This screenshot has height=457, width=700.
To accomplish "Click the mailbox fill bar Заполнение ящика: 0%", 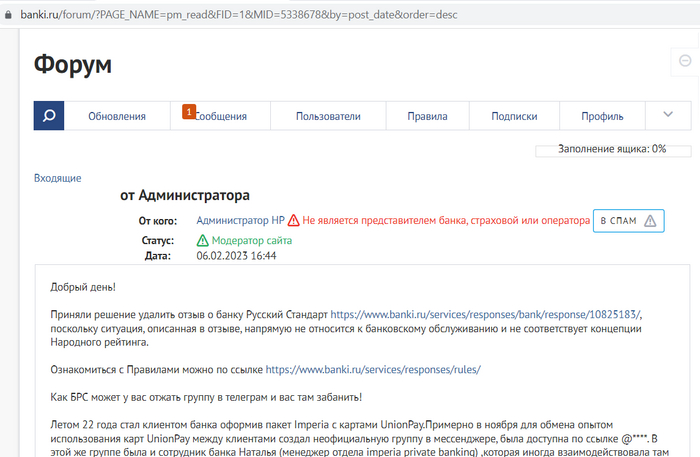I will pyautogui.click(x=613, y=150).
